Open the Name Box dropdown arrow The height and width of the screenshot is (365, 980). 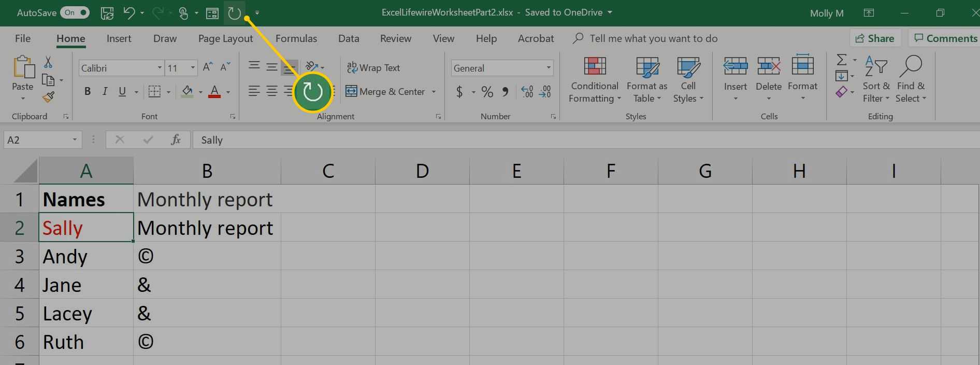(x=75, y=140)
